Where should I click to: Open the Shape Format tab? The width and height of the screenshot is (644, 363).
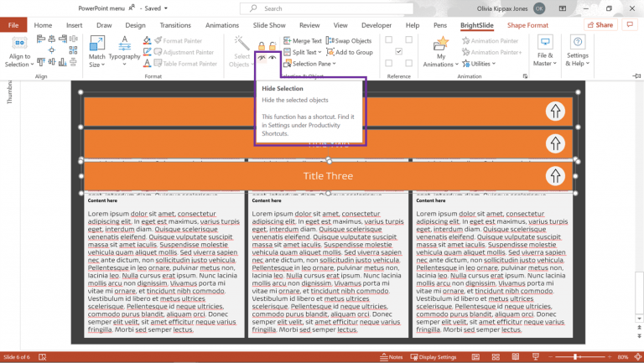click(527, 25)
